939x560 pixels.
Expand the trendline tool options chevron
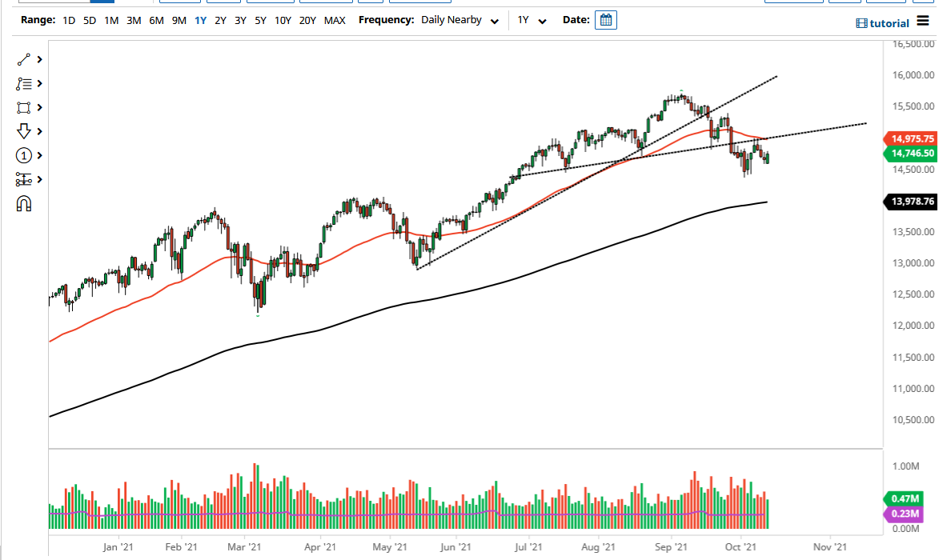[38, 59]
